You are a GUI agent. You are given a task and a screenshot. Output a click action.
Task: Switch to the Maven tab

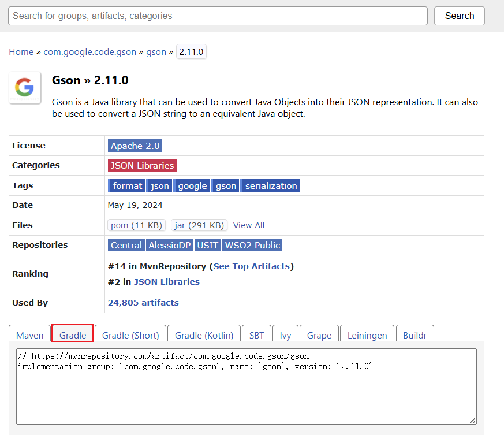point(29,334)
